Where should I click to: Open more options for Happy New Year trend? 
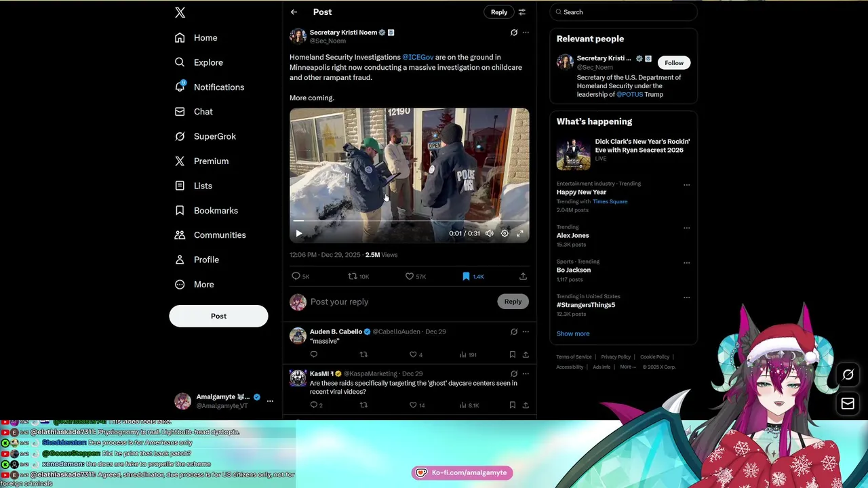pyautogui.click(x=686, y=185)
